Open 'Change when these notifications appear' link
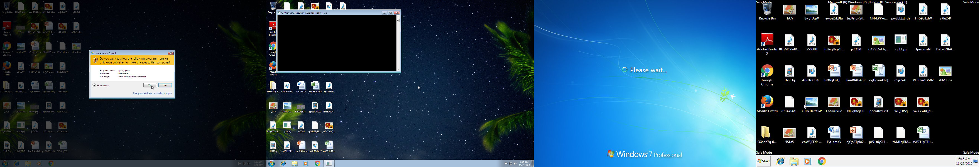The width and height of the screenshot is (980, 167). tap(153, 94)
